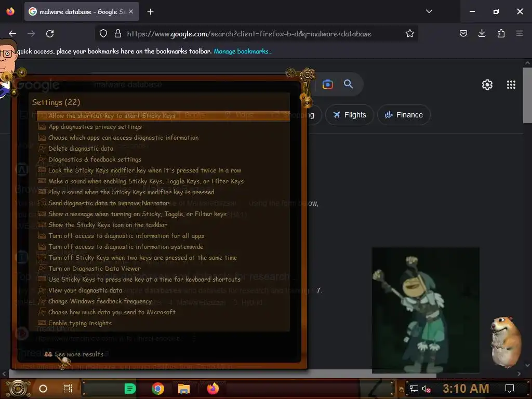The height and width of the screenshot is (399, 532).
Task: Click the 3:10 AM taskbar clock
Action: (x=465, y=389)
